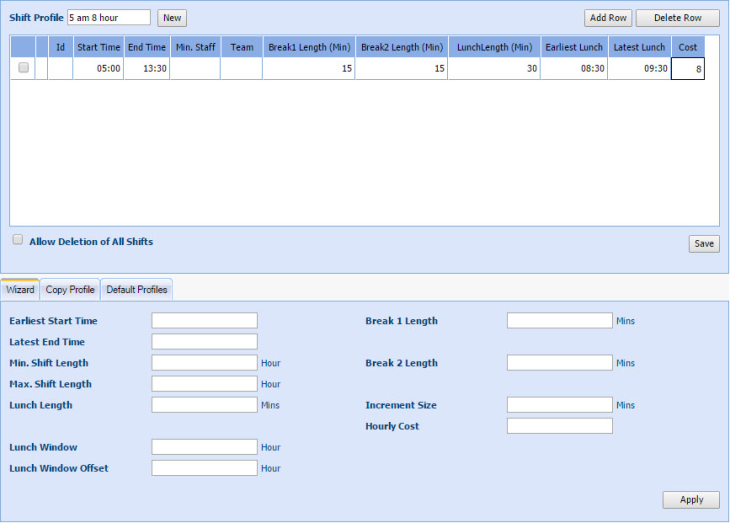
Task: Click the New shift profile button
Action: click(x=172, y=18)
